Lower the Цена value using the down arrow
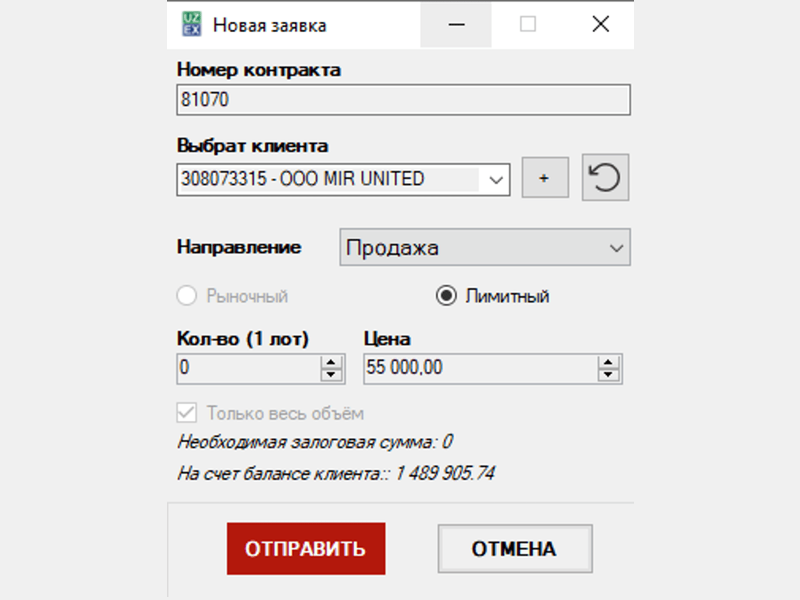 [x=608, y=375]
